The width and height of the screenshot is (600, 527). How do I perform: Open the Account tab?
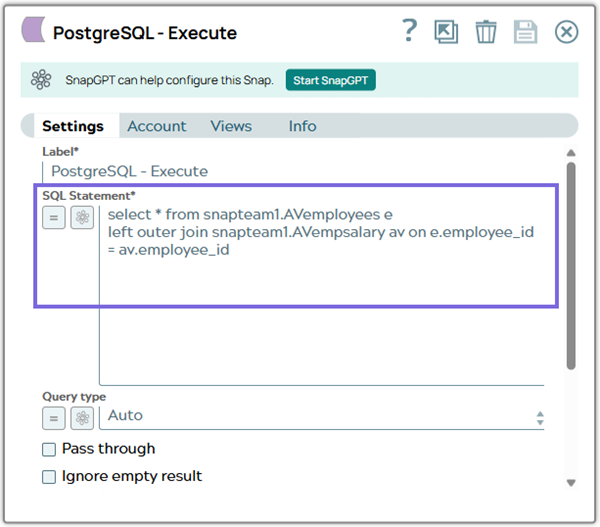pos(157,126)
